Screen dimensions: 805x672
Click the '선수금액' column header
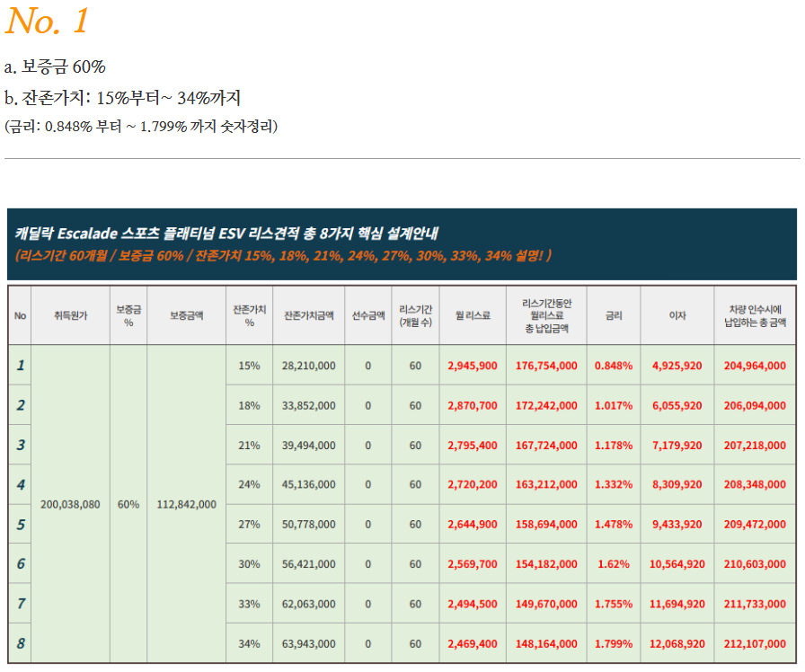(368, 315)
